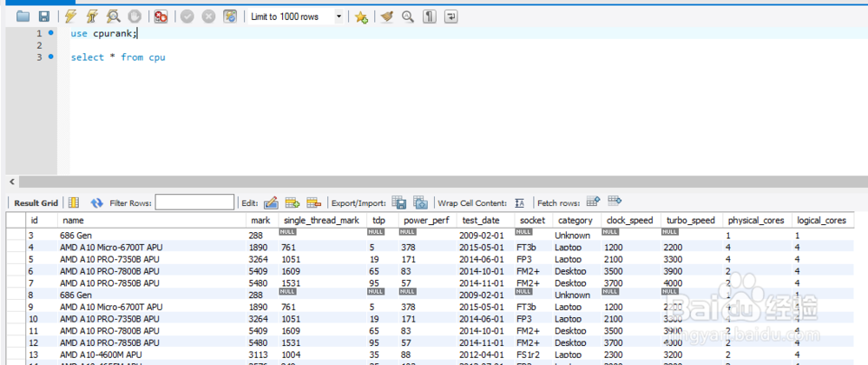
Task: Execute the whole script with lightning bolt
Action: point(70,17)
